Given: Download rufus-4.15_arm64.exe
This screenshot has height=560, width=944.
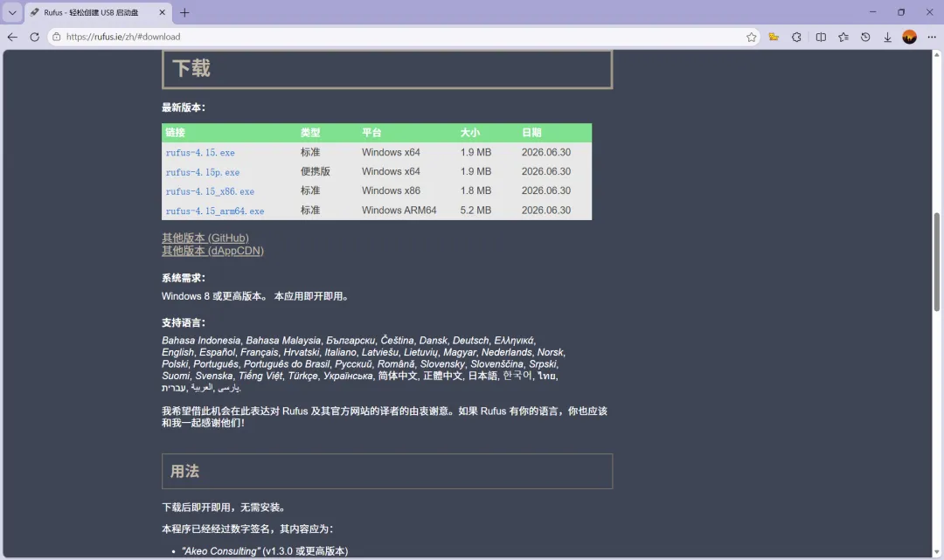Looking at the screenshot, I should pyautogui.click(x=215, y=211).
